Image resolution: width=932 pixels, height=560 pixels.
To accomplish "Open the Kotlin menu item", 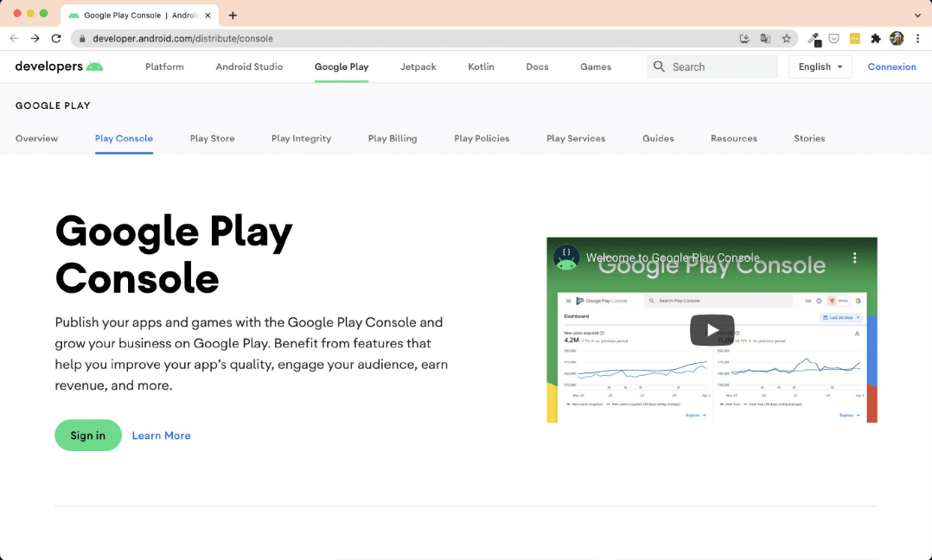I will 481,67.
